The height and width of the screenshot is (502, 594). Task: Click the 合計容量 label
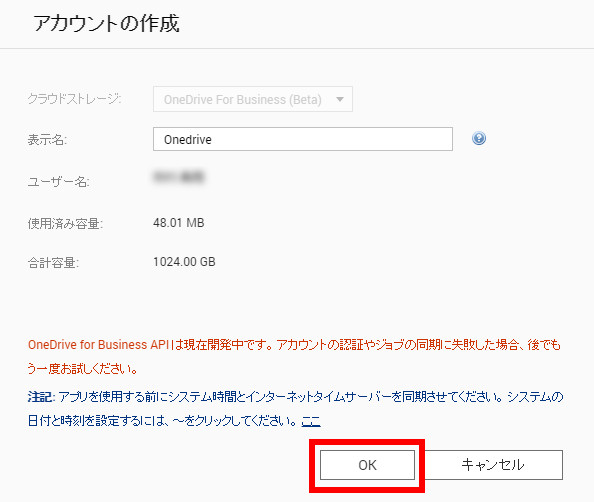click(x=53, y=263)
